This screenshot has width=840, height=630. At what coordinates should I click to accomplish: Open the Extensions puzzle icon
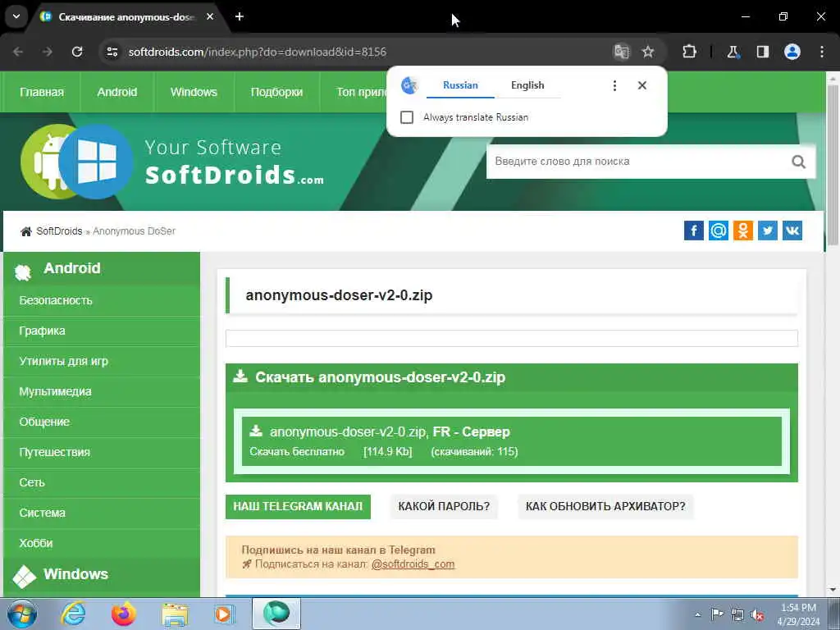(689, 52)
